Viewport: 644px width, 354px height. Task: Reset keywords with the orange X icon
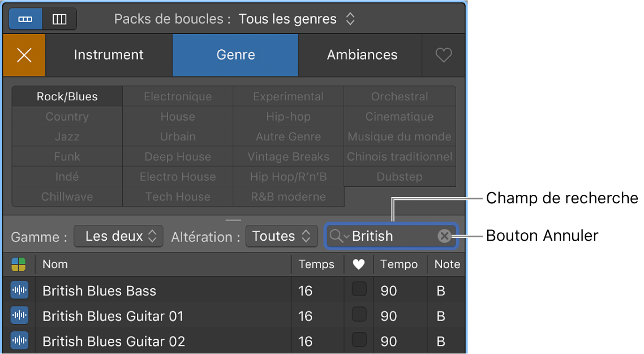pos(24,55)
